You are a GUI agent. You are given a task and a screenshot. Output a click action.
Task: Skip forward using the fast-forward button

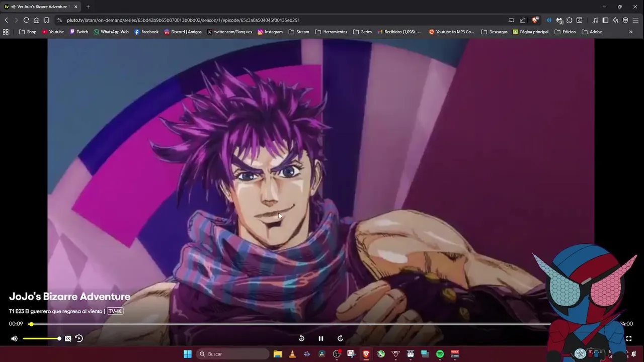tap(340, 338)
